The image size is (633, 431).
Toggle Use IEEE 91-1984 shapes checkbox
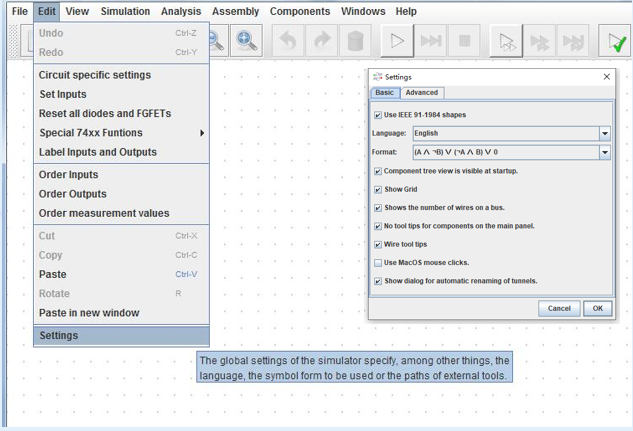tap(378, 115)
